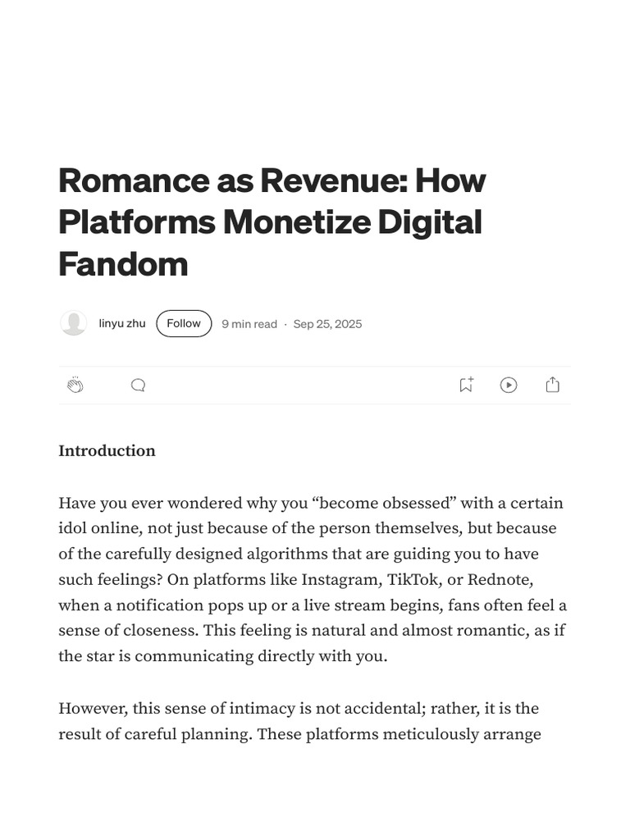Image resolution: width=630 pixels, height=840 pixels.
Task: Open the responses comment icon
Action: pyautogui.click(x=138, y=386)
